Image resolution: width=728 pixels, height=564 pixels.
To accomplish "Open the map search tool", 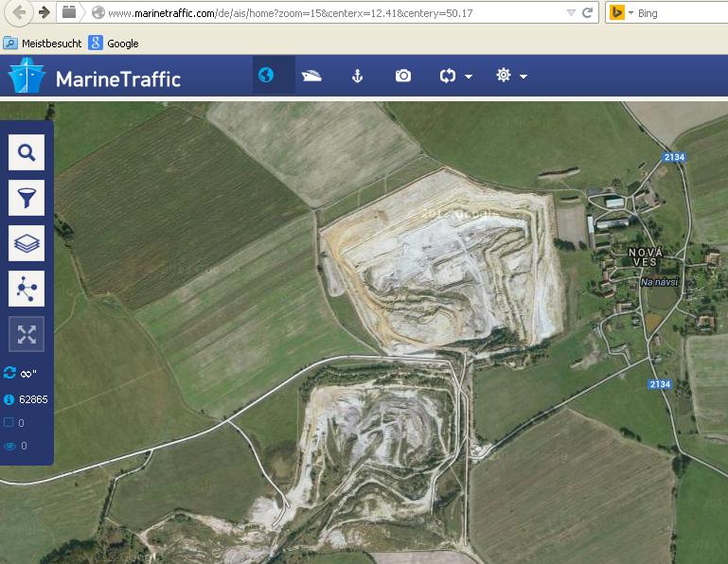I will click(27, 152).
